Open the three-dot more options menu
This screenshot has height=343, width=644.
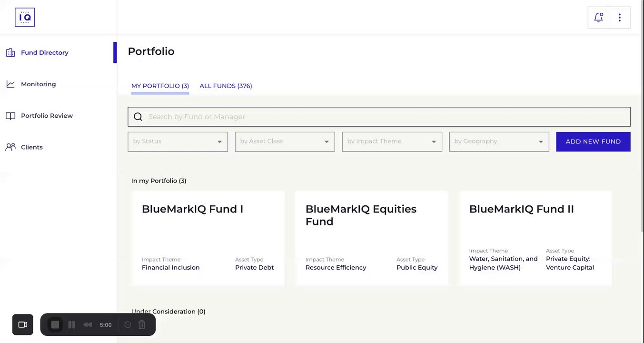[620, 17]
